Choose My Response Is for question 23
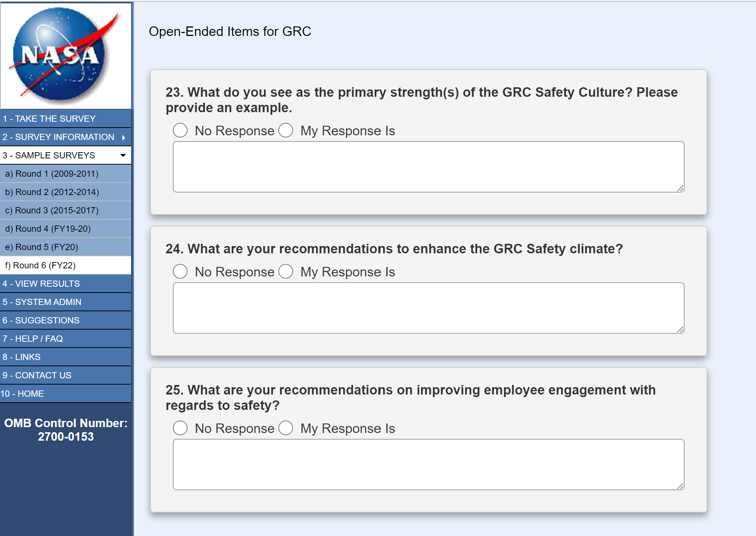The width and height of the screenshot is (756, 536). coord(286,131)
